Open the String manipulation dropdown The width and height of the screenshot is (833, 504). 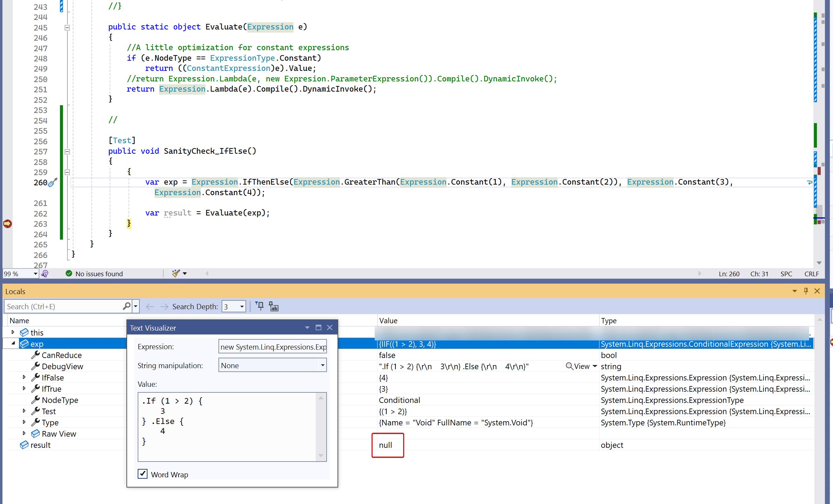(322, 365)
